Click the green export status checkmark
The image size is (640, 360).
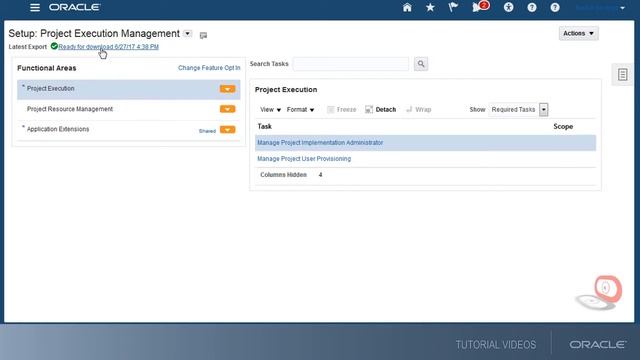(x=54, y=46)
